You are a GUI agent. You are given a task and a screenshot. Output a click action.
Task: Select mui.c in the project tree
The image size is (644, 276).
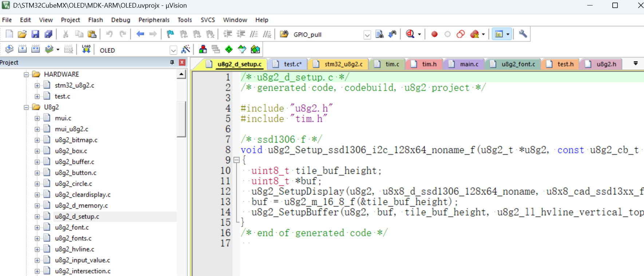tap(63, 118)
